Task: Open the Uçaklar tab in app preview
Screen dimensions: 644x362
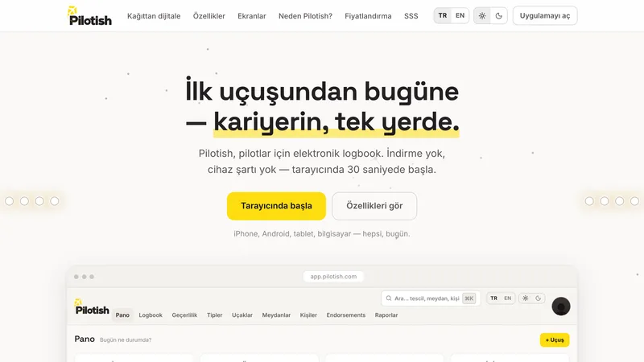Action: (x=242, y=315)
